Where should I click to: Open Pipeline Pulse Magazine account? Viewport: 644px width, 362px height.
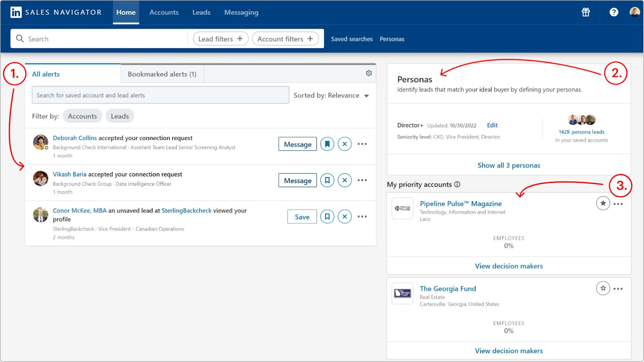[461, 204]
